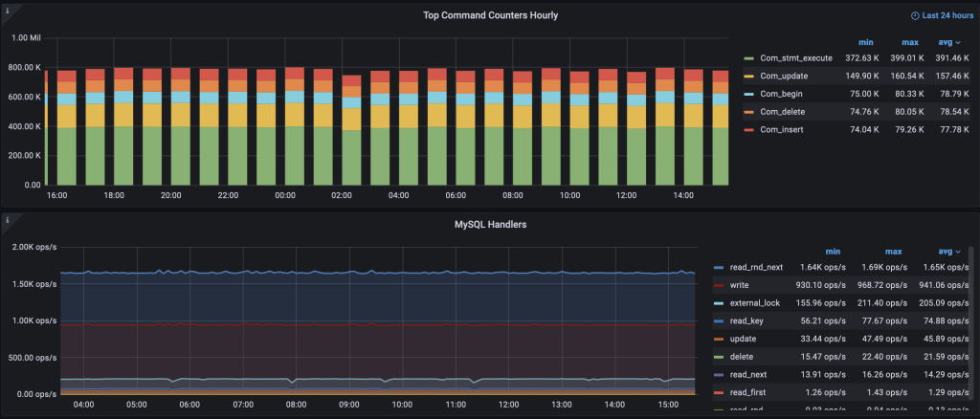The width and height of the screenshot is (980, 419).
Task: Select Com_insert legend label
Action: click(782, 128)
